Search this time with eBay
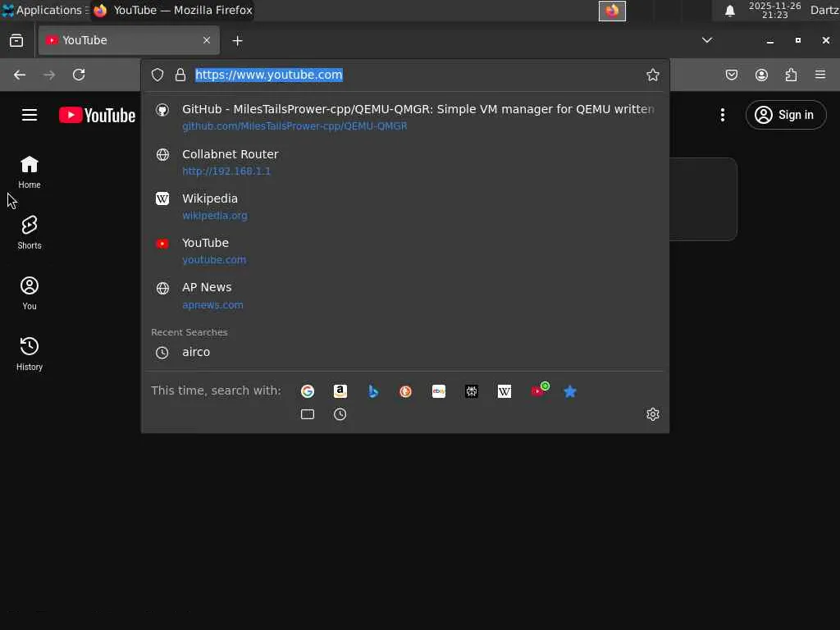 coord(439,391)
